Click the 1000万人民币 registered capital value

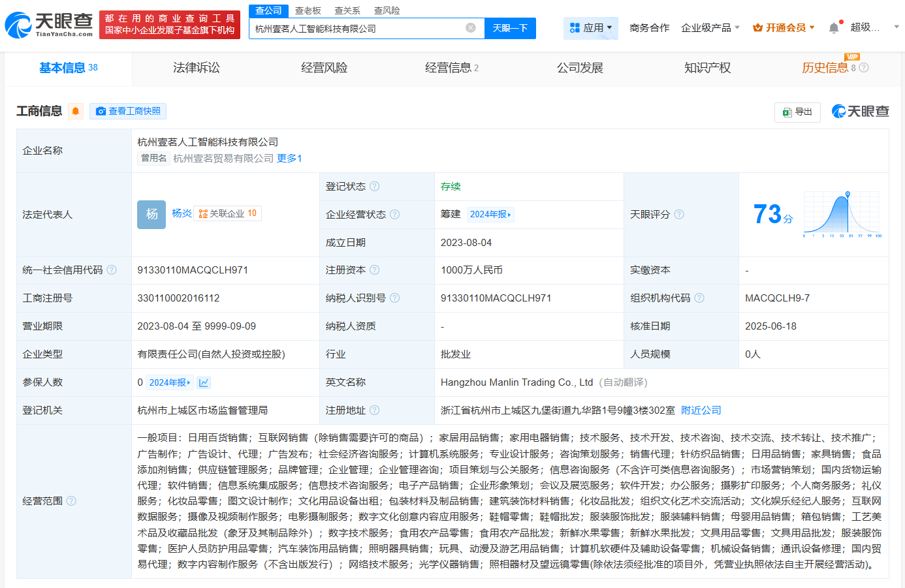[471, 270]
